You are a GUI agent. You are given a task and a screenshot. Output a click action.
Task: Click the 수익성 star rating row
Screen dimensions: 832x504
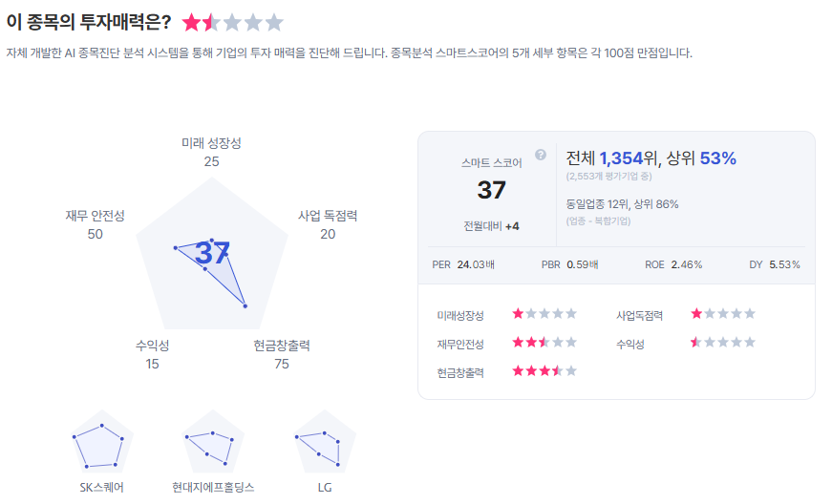[723, 343]
